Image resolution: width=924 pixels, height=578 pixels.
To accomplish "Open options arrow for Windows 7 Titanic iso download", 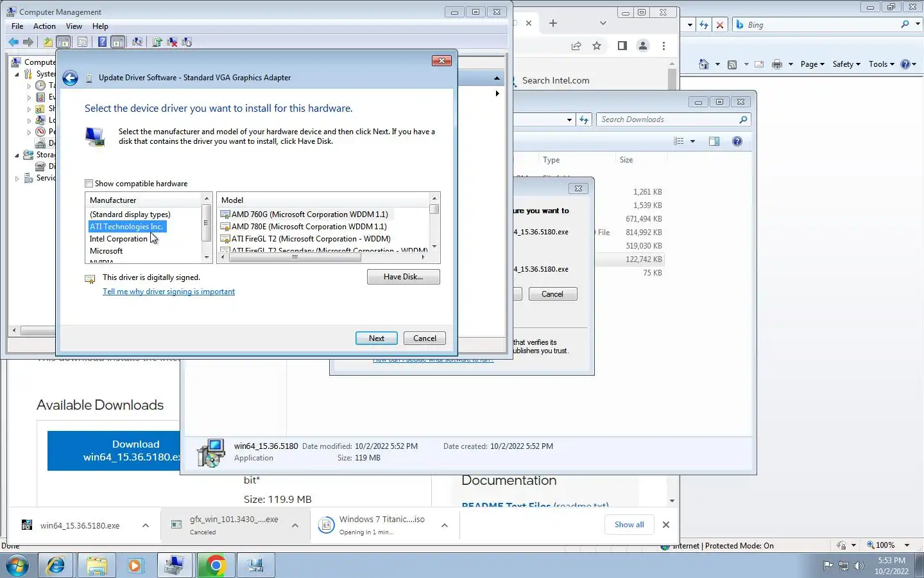I will pyautogui.click(x=445, y=525).
